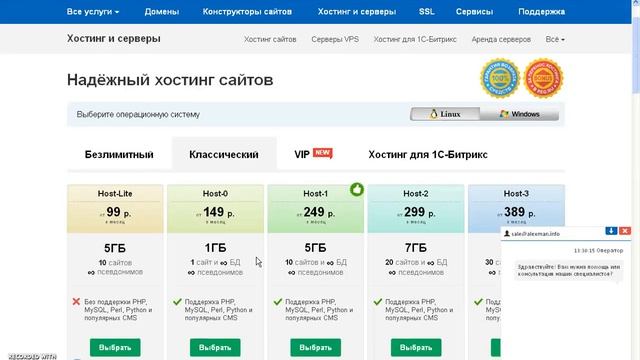
Task: Open Аренда серверов submenu link
Action: (501, 39)
